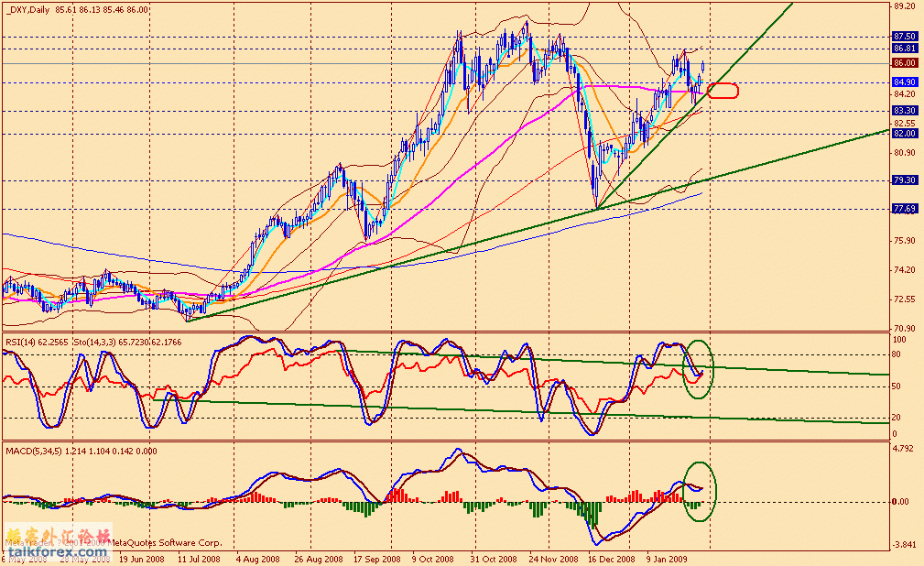
Task: Click the 82.55 price axis label
Action: click(904, 124)
